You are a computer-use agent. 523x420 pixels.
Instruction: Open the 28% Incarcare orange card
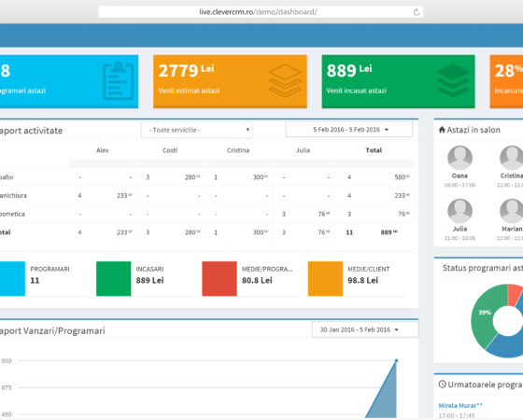pos(506,81)
